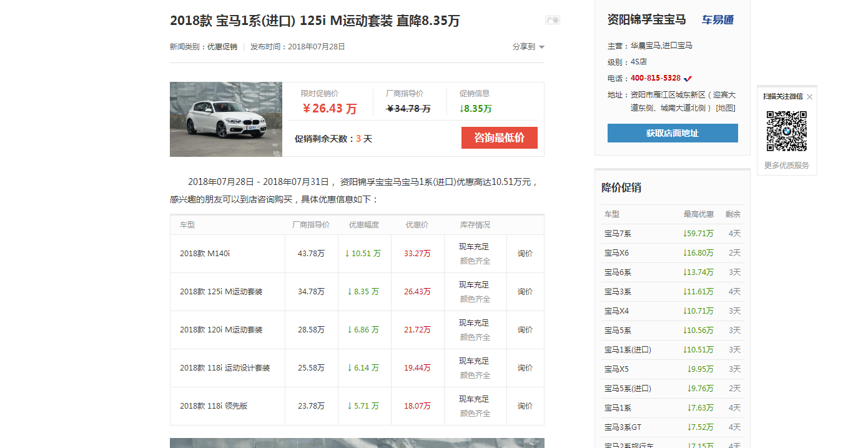Open 宝马7系 in the price-cut list
Viewport: 868px width, 448px height.
[618, 234]
